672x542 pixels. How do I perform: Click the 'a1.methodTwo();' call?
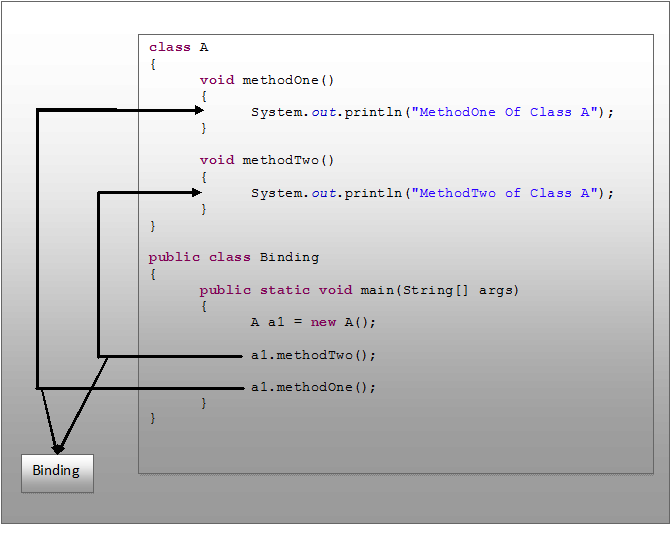click(313, 355)
